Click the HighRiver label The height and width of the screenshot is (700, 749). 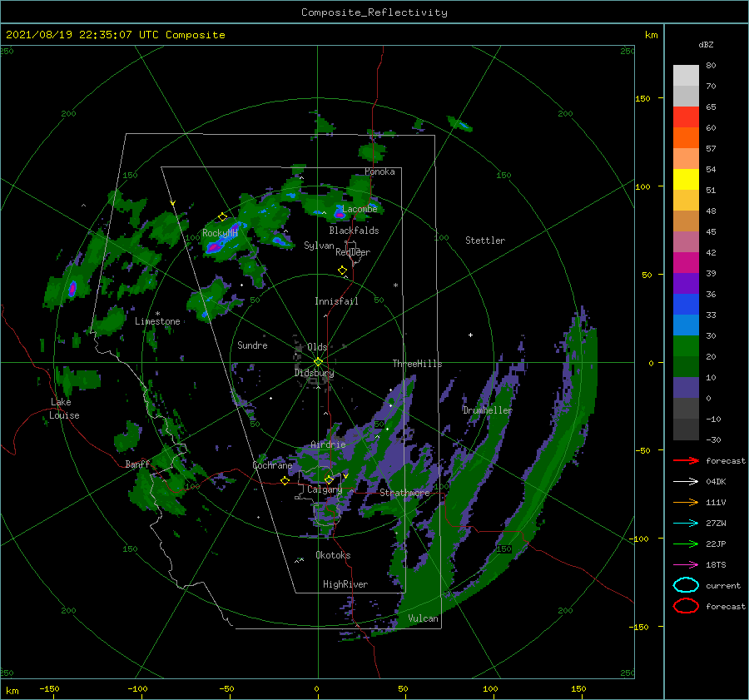point(345,584)
